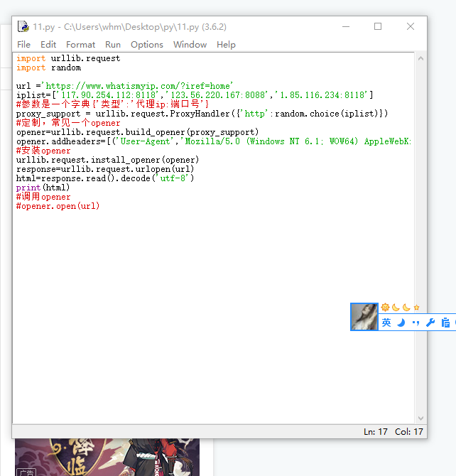The height and width of the screenshot is (476, 456).
Task: Toggle the IME half-moon full/half-width icon
Action: click(401, 323)
